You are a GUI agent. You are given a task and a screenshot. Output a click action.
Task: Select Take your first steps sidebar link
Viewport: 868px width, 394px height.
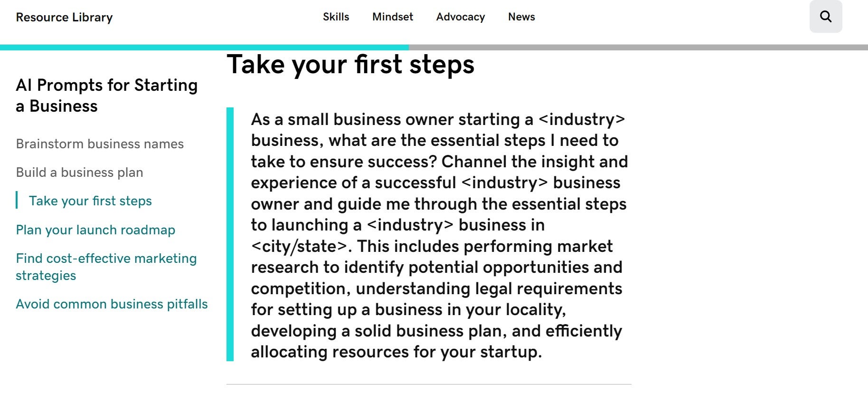coord(90,201)
